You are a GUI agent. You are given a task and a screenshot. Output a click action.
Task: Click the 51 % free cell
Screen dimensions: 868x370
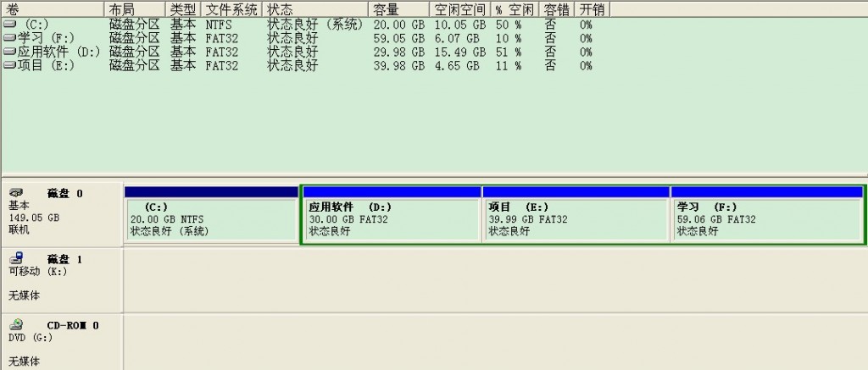tap(509, 52)
